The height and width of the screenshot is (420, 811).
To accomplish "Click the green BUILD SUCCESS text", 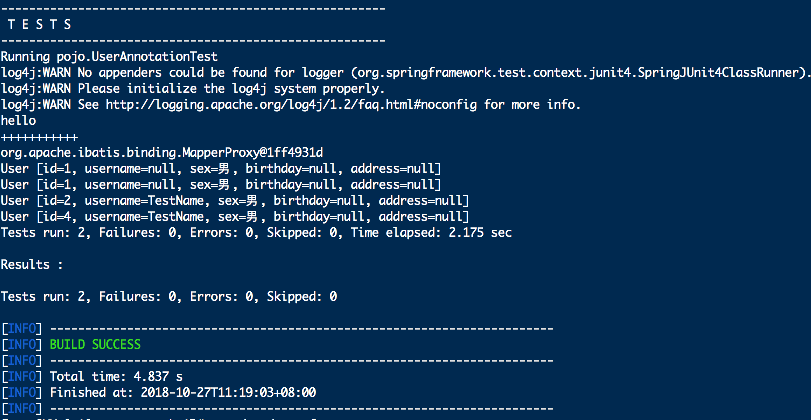I will (95, 344).
